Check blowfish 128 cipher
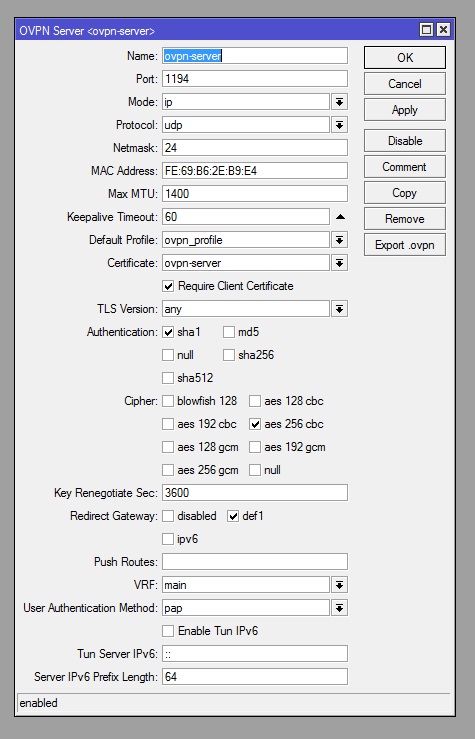Viewport: 475px width, 739px height. pyautogui.click(x=168, y=401)
